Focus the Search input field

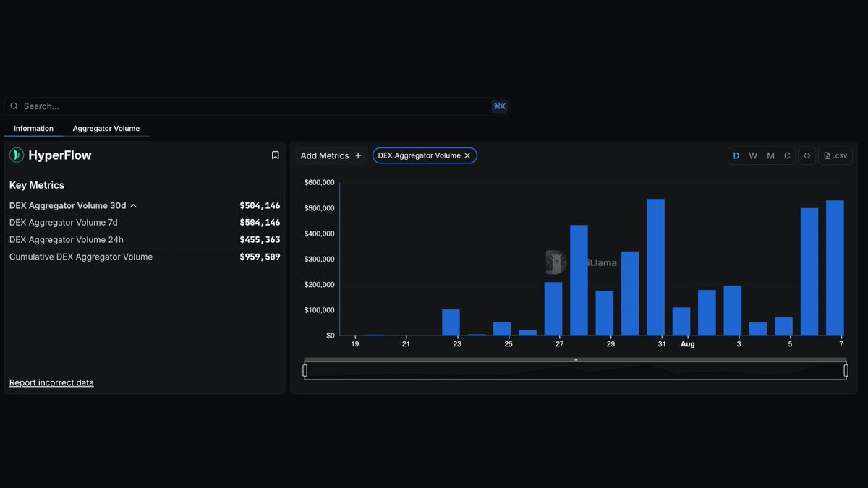[257, 106]
